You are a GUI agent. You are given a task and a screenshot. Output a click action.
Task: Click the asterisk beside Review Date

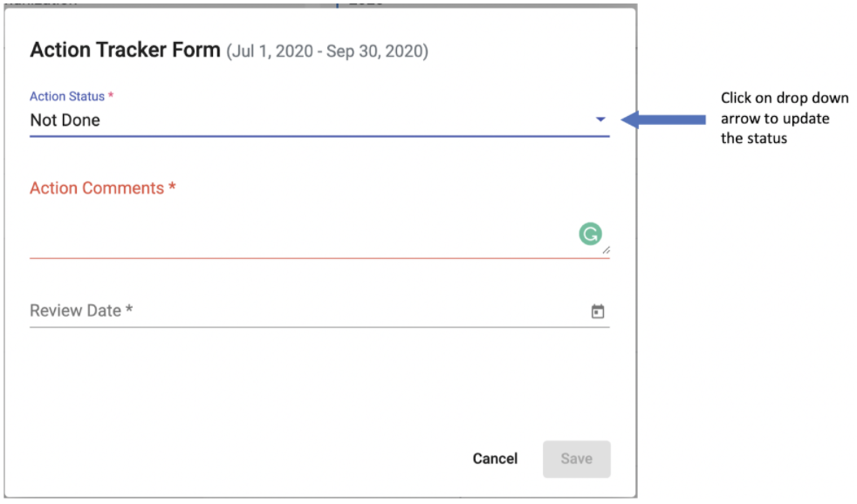point(129,309)
